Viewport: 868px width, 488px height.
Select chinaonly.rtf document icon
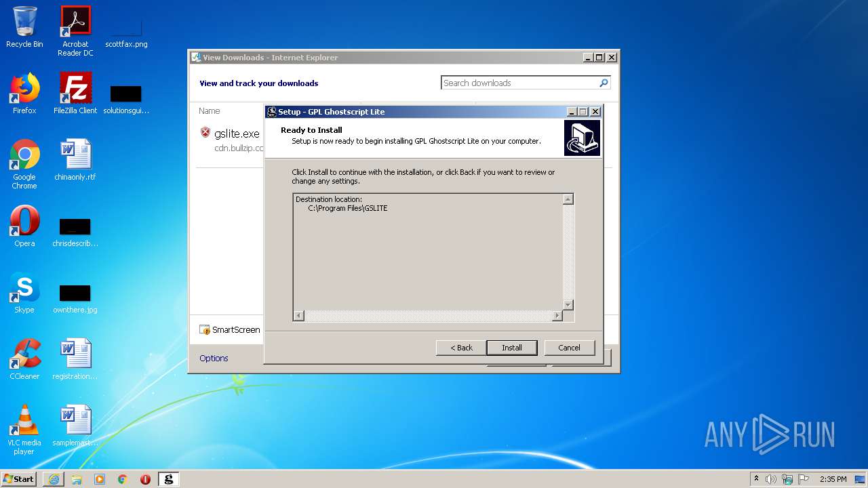(75, 160)
